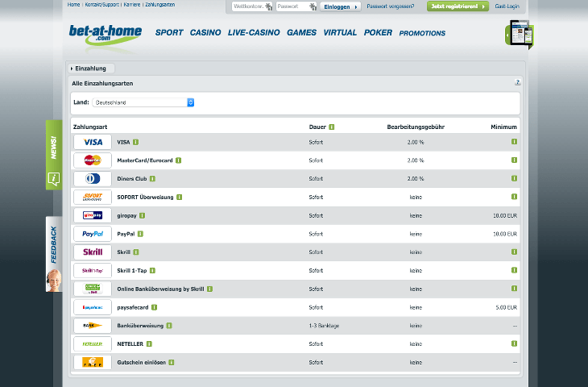
Task: Click the Einloggen button
Action: [x=341, y=6]
